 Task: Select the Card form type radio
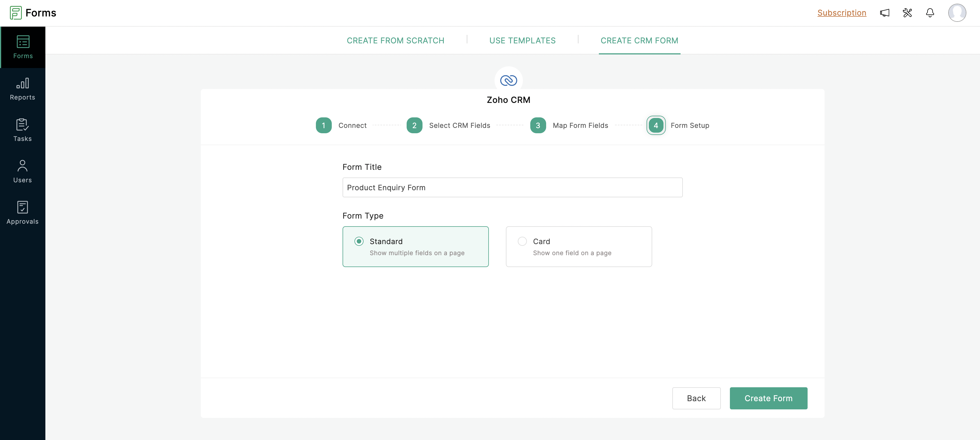click(522, 241)
